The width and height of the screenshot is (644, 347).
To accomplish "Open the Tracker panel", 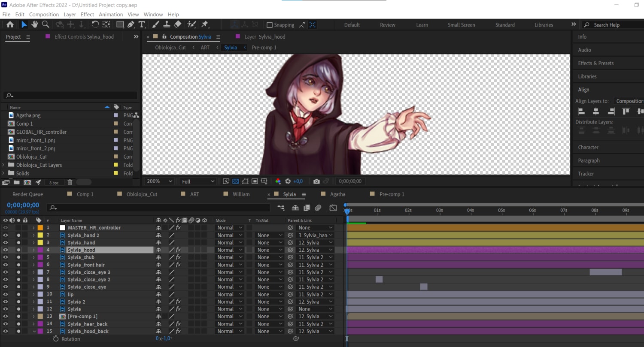I will pos(586,174).
